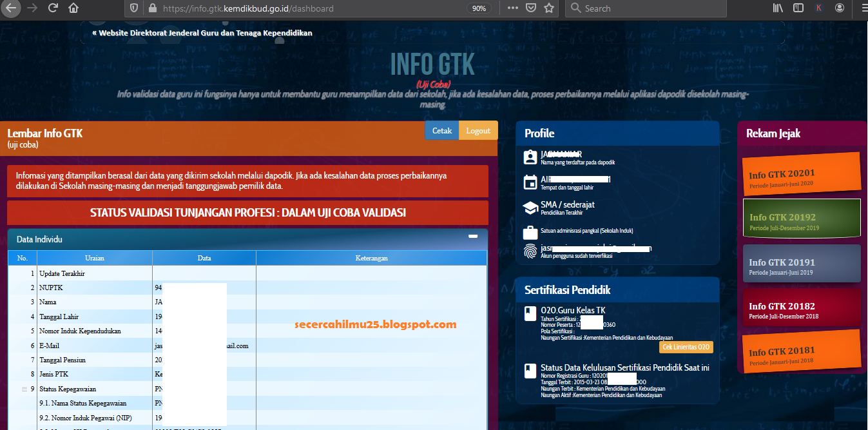Reload the page with the refresh icon
The image size is (868, 430).
[53, 8]
